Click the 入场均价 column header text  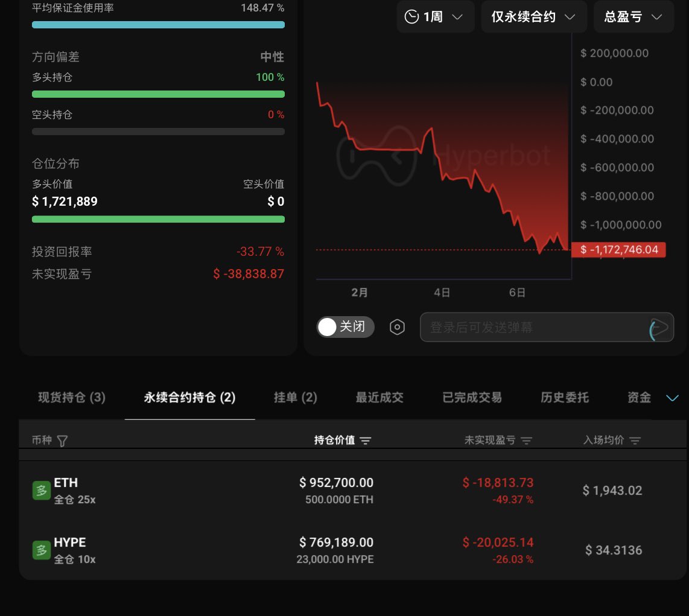point(603,440)
